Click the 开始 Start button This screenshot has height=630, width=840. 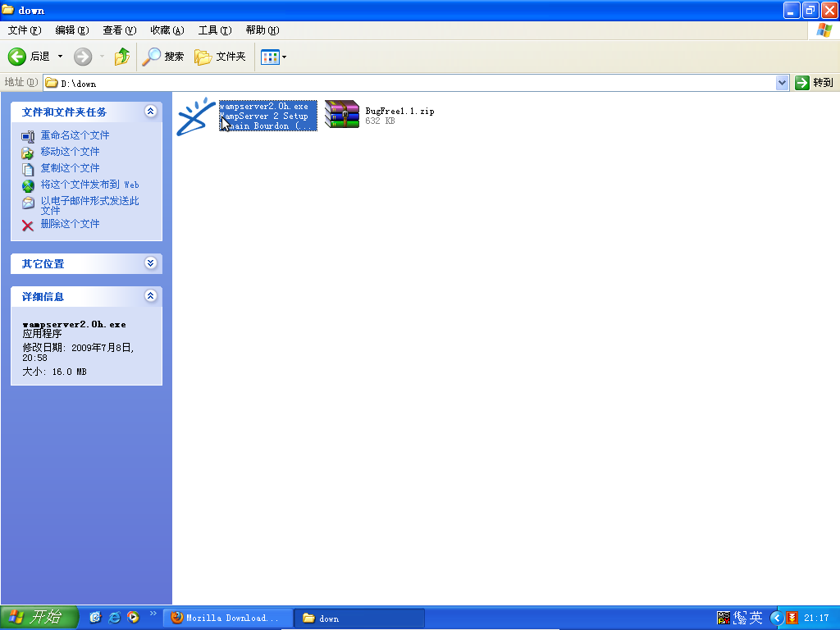[x=39, y=618]
